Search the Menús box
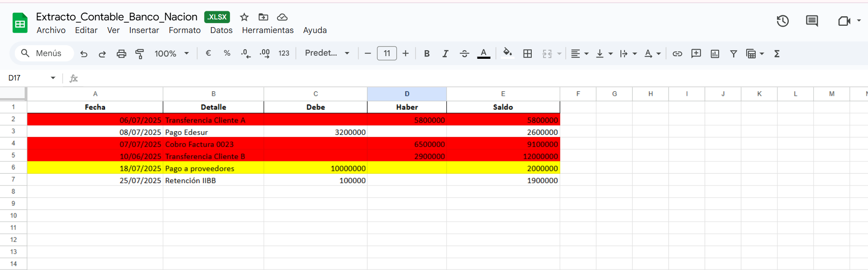This screenshot has height=270, width=868. [44, 53]
